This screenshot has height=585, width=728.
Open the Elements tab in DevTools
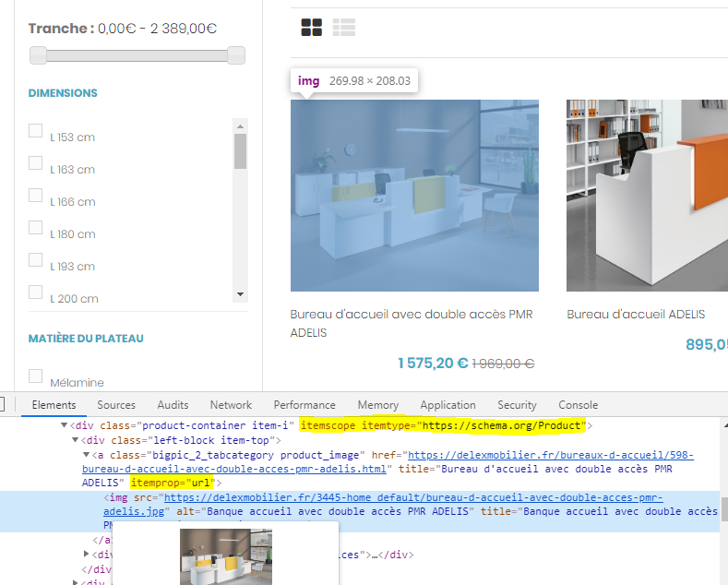pos(54,405)
